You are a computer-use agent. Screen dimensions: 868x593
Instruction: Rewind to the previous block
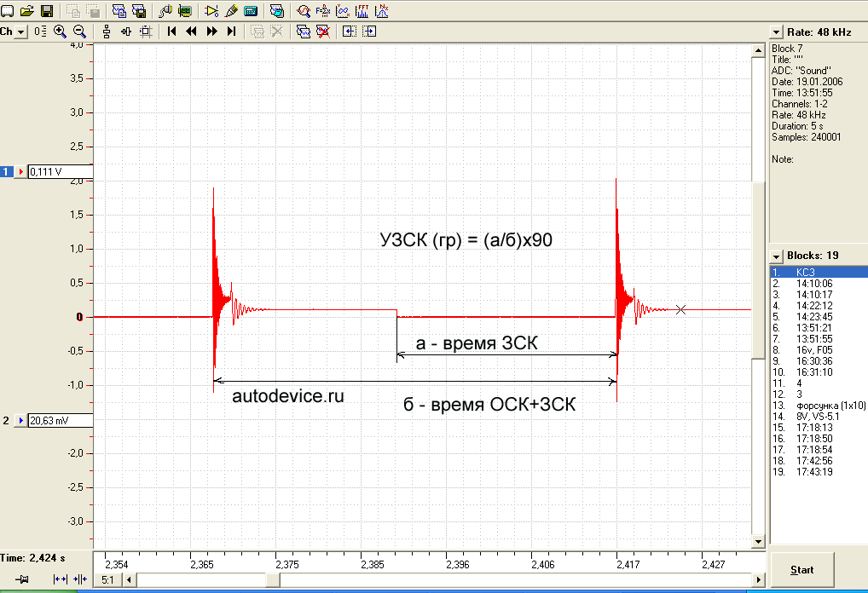(192, 32)
